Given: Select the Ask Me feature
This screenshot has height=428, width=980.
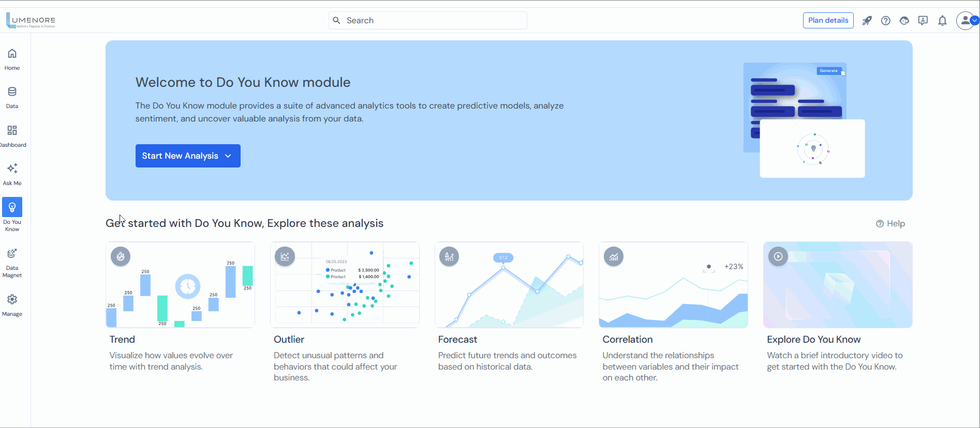Looking at the screenshot, I should 12,172.
